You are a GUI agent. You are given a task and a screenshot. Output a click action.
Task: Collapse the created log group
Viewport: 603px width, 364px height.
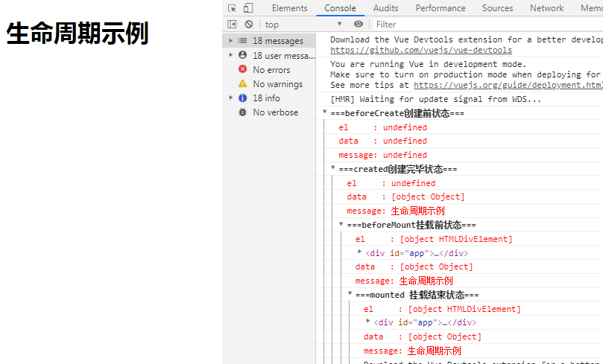pos(333,168)
